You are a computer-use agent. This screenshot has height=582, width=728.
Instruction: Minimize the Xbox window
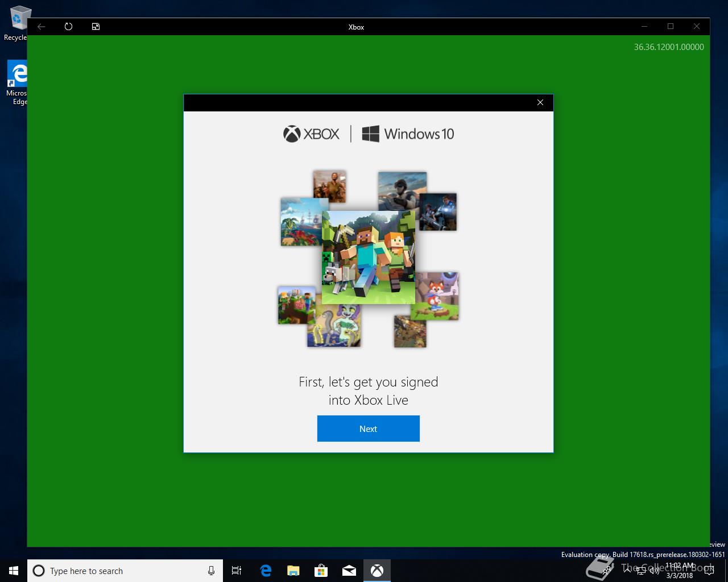(x=644, y=26)
